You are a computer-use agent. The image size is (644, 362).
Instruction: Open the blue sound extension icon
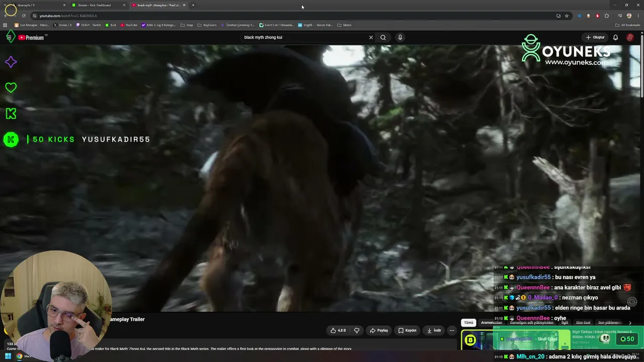click(579, 16)
